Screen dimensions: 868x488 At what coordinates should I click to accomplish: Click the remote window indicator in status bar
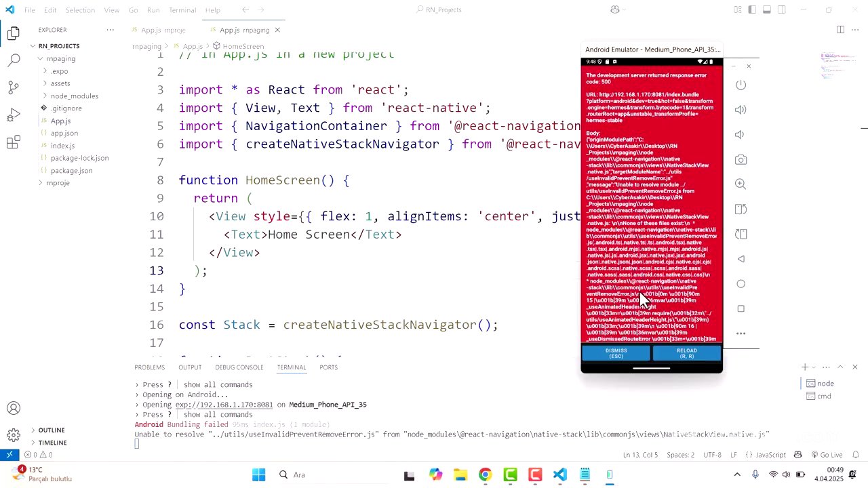click(9, 455)
